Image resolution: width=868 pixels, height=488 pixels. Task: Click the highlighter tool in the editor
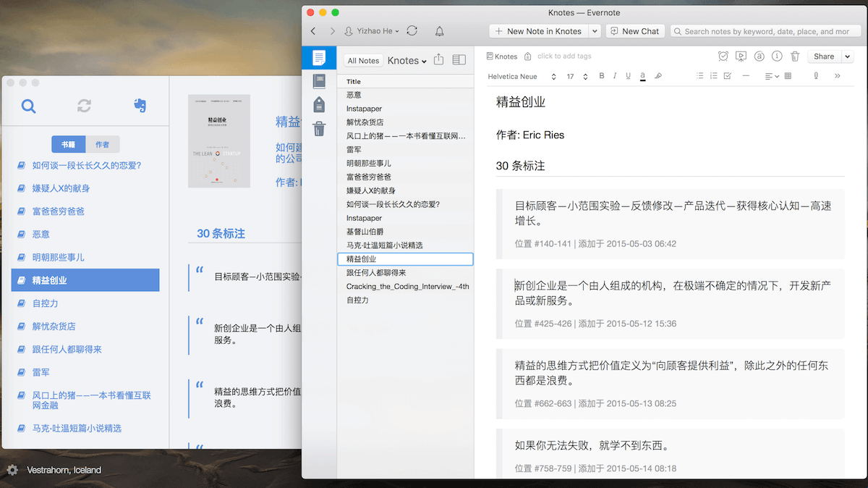point(658,76)
